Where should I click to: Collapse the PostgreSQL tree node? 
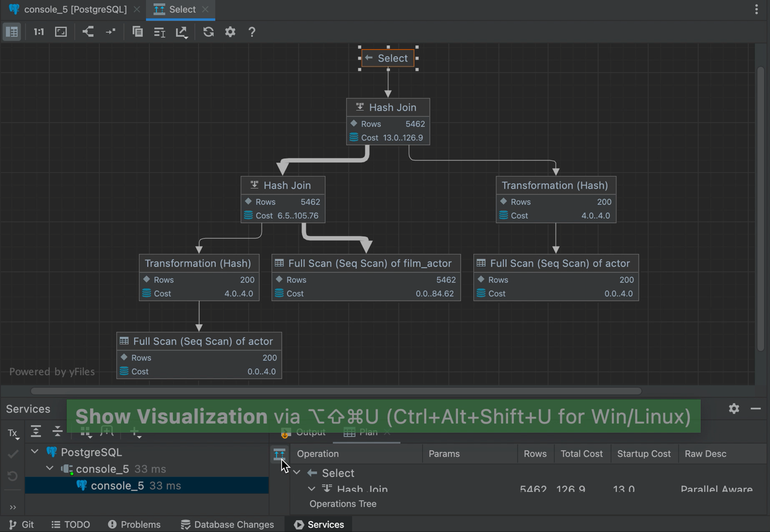tap(35, 452)
